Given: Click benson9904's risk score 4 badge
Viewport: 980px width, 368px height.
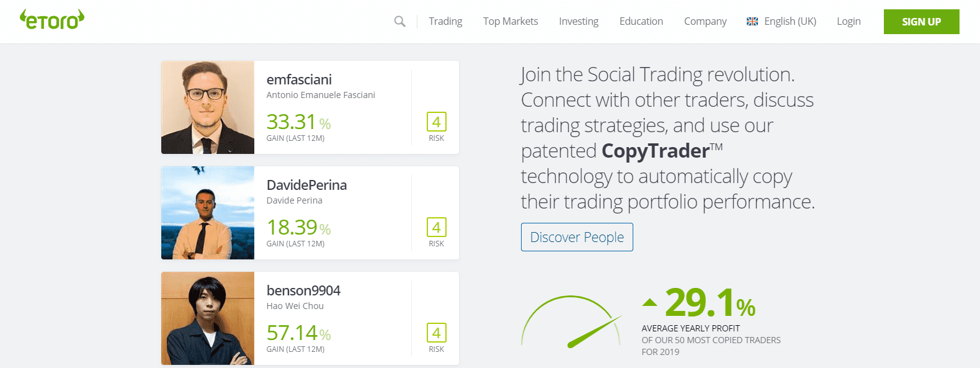Looking at the screenshot, I should coord(436,333).
